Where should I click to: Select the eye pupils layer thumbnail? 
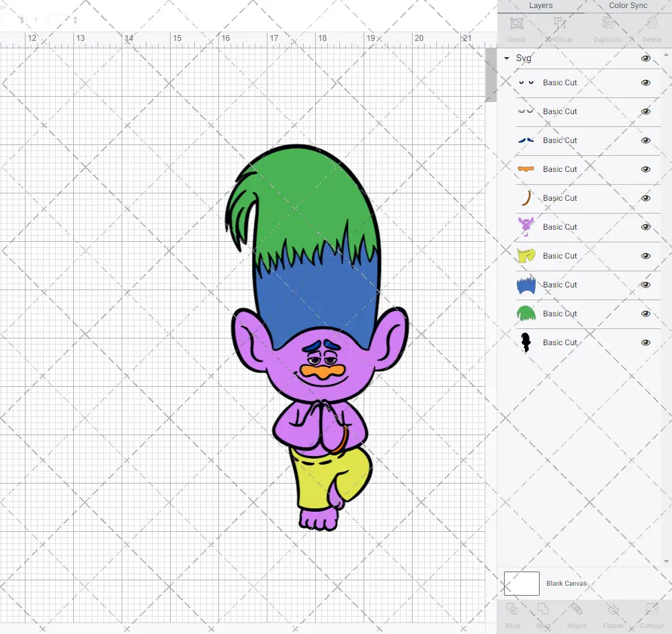pyautogui.click(x=526, y=82)
